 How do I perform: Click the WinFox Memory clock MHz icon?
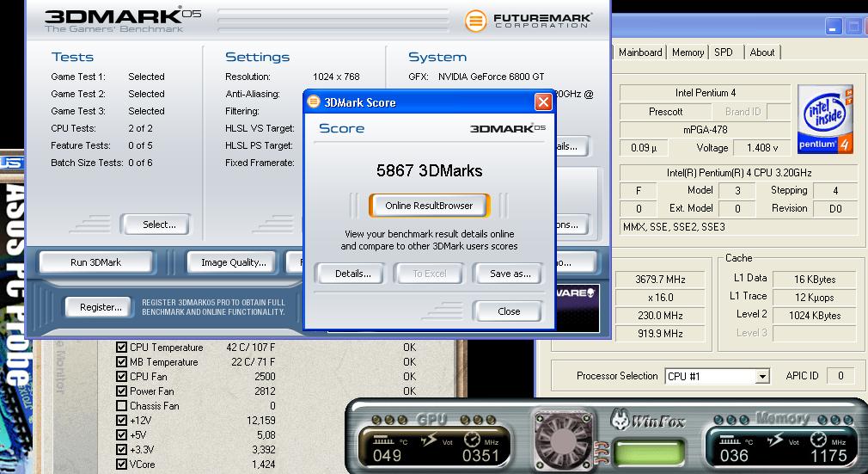click(x=819, y=440)
